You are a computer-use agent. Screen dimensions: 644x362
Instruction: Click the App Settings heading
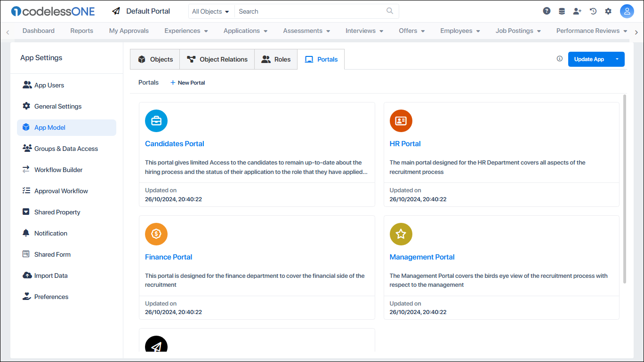click(x=41, y=58)
